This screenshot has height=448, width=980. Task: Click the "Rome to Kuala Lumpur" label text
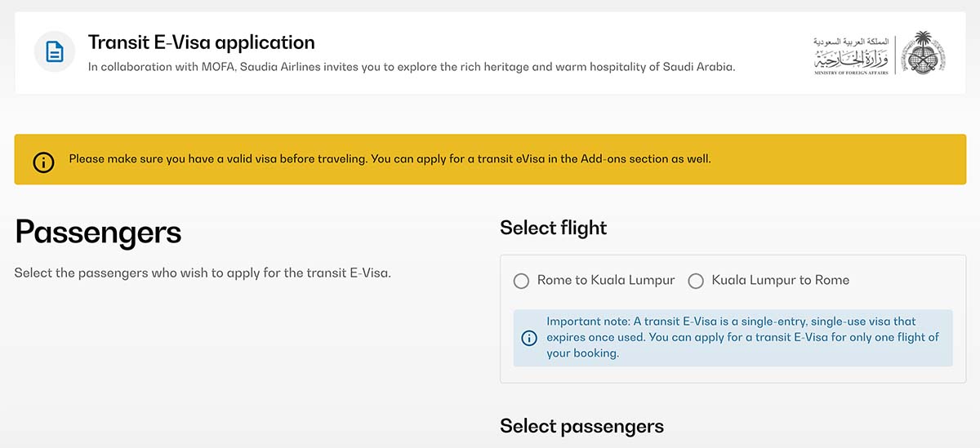point(606,280)
